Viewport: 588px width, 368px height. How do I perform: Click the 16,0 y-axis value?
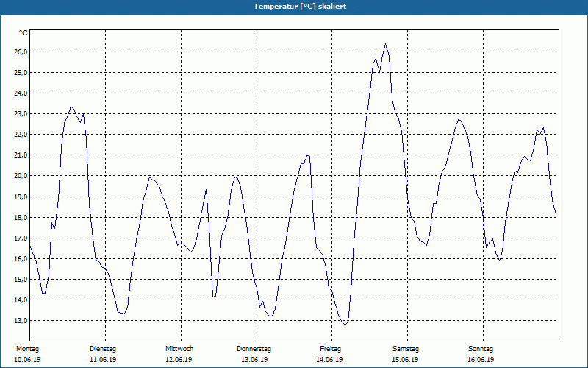(21, 259)
